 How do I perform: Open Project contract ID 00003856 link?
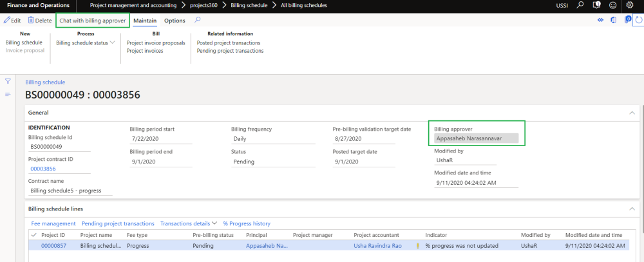(x=43, y=169)
